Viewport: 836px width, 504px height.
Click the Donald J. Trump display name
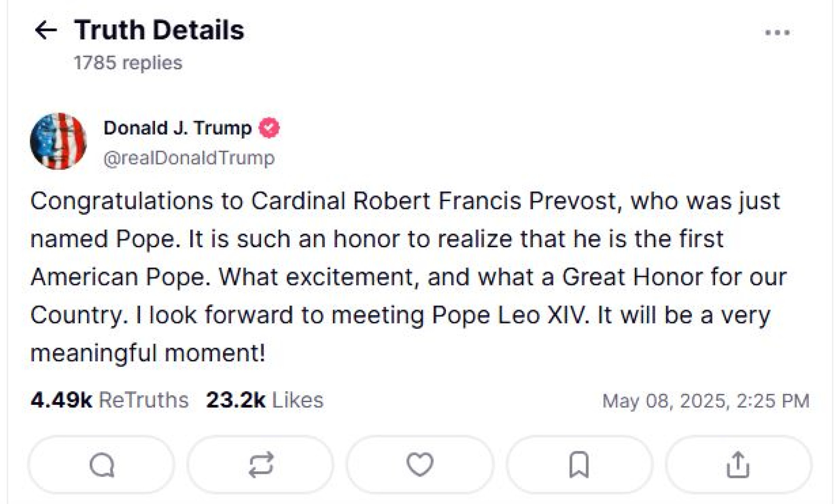click(x=177, y=128)
